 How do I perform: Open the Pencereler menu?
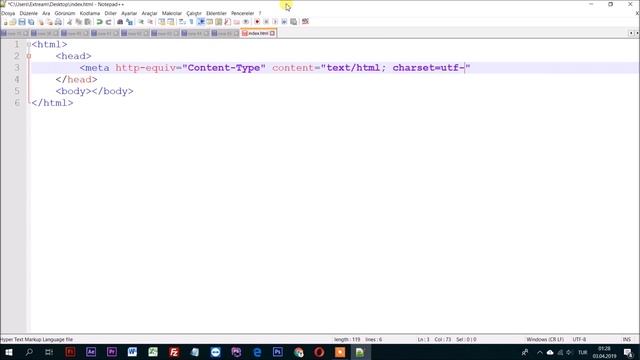pos(242,13)
